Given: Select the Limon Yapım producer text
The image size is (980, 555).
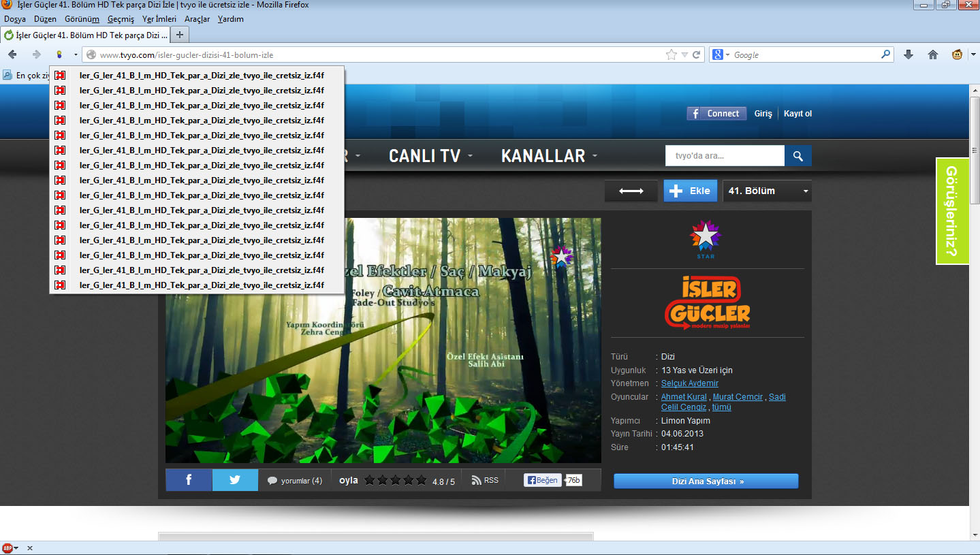Looking at the screenshot, I should pos(686,421).
